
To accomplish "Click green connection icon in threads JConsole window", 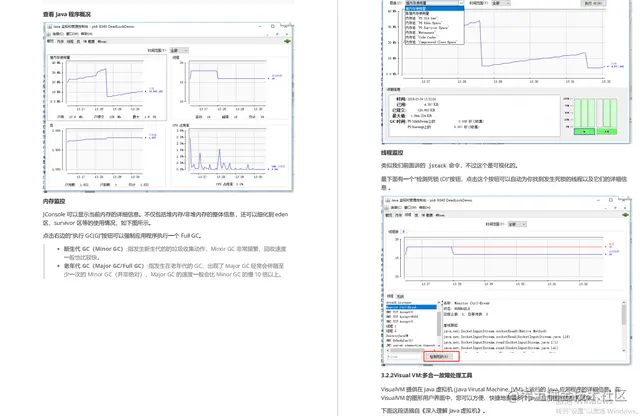I will [x=625, y=215].
